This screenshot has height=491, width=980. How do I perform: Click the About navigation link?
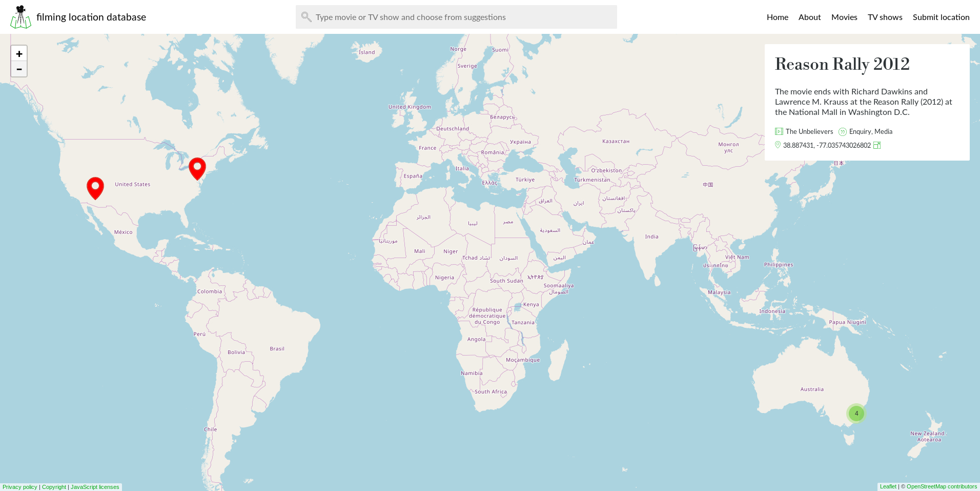point(809,17)
